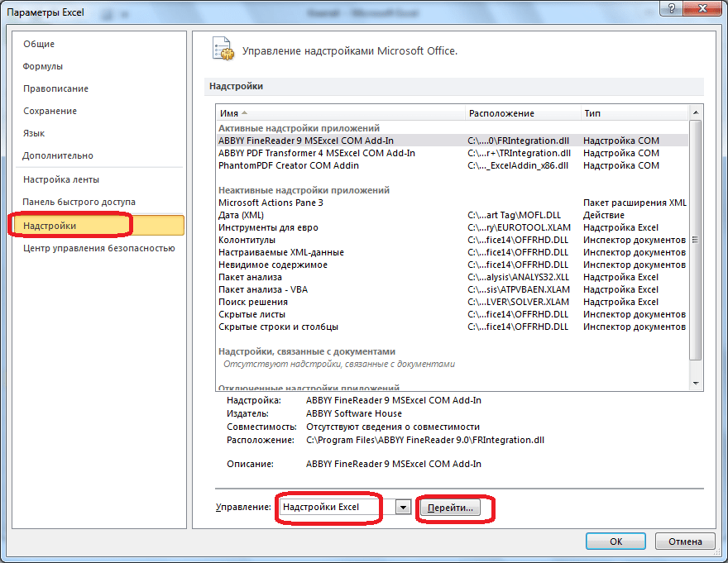The image size is (728, 563).
Task: Select Инструменты для евро row
Action: [x=453, y=228]
